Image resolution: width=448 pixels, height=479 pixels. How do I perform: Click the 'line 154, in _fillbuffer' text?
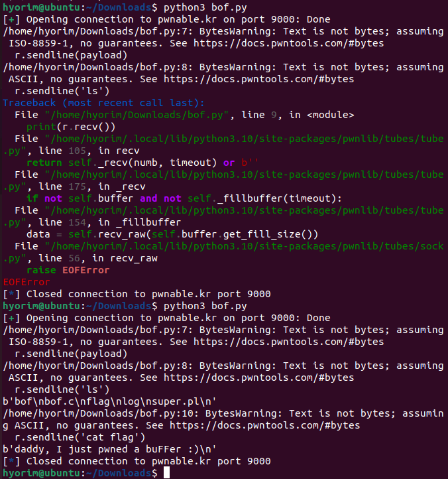tap(109, 222)
